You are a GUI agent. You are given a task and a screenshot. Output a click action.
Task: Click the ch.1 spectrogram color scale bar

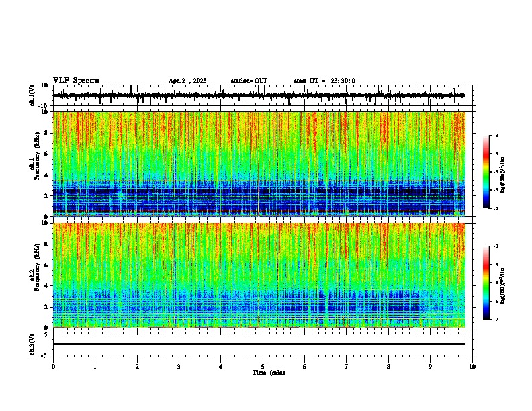(x=486, y=172)
